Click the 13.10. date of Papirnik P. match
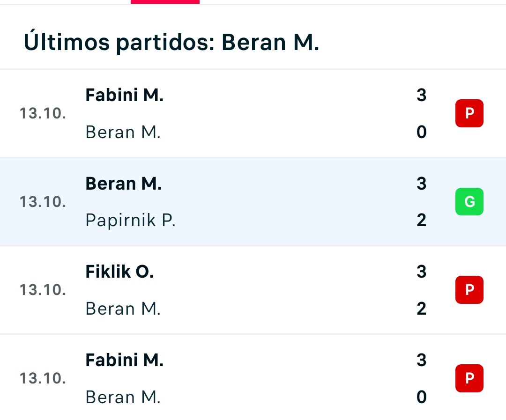The height and width of the screenshot is (420, 506). click(43, 202)
